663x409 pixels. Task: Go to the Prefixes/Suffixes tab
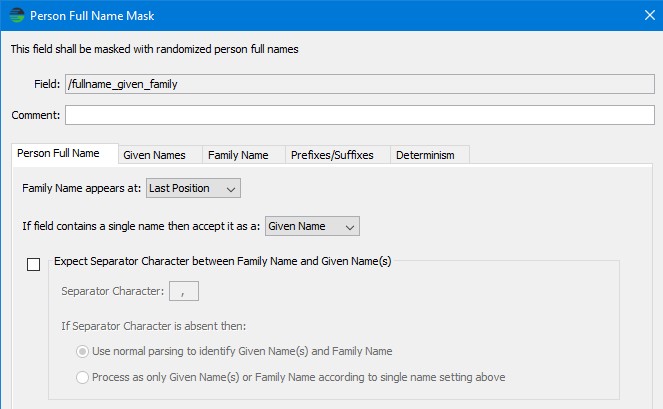click(337, 155)
